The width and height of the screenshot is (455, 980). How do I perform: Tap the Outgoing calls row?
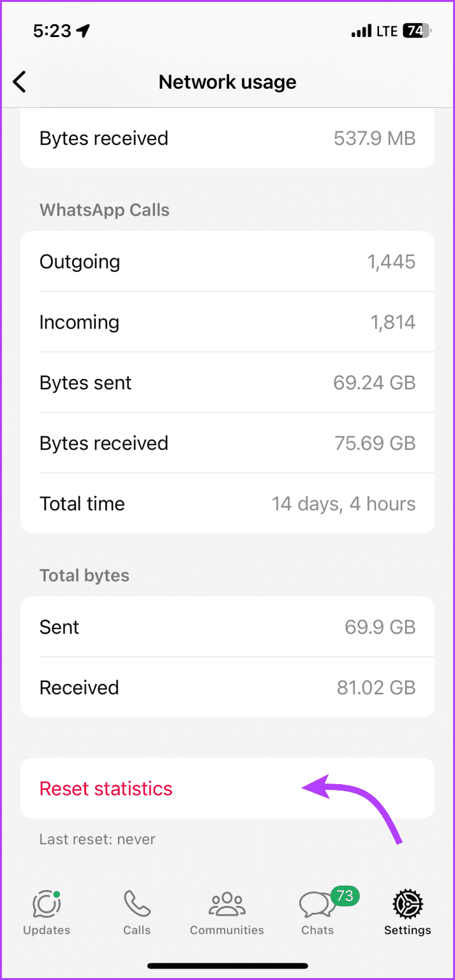pyautogui.click(x=227, y=262)
